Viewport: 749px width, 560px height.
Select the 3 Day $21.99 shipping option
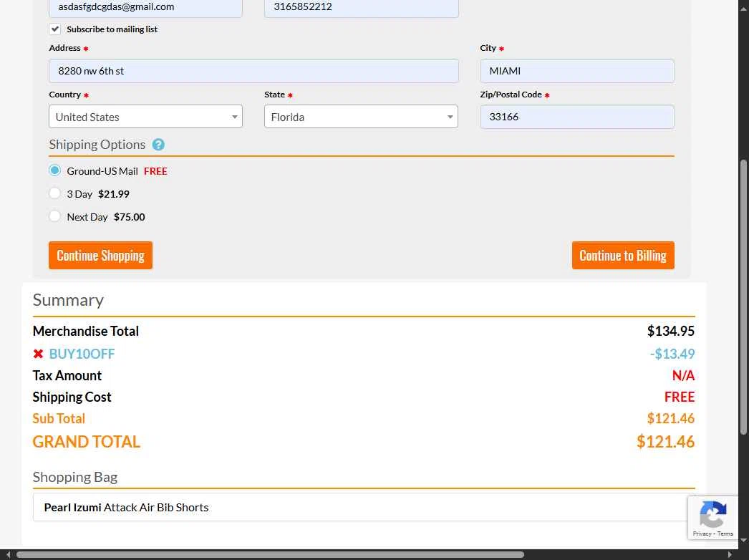coord(55,193)
